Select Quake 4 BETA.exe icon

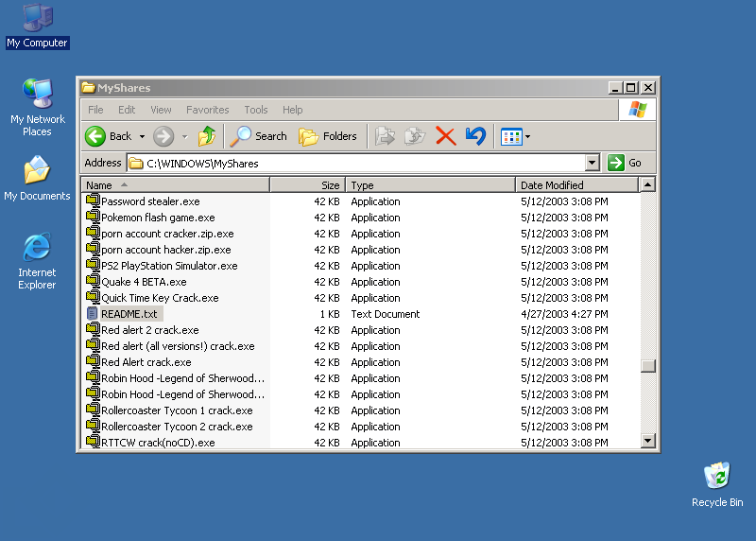pyautogui.click(x=93, y=281)
